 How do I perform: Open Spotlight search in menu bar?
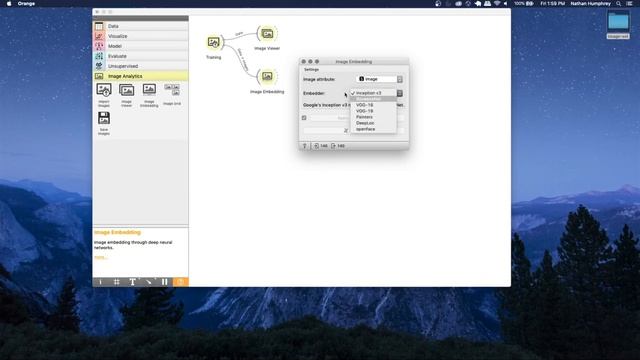click(x=619, y=3)
